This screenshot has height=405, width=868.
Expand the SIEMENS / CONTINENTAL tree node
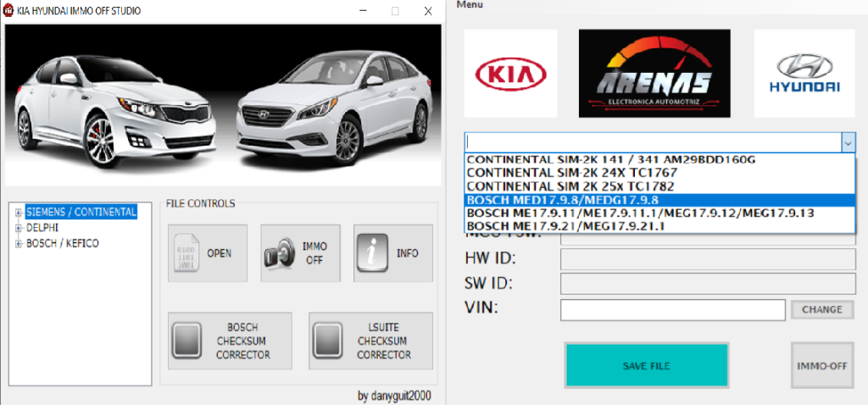click(x=19, y=212)
